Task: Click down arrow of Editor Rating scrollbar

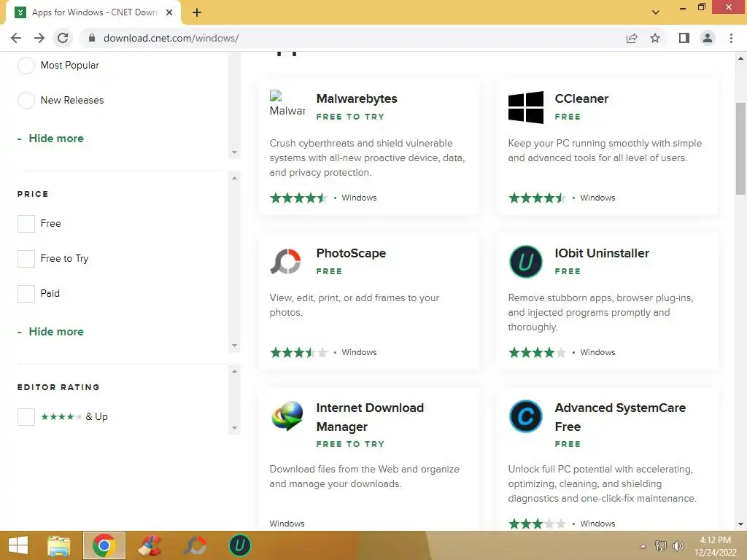Action: (234, 428)
